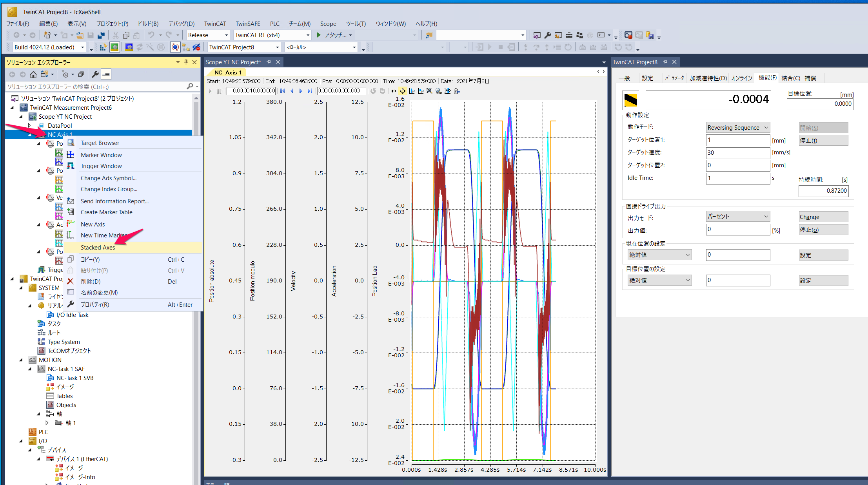Open the Release configuration dropdown
The width and height of the screenshot is (868, 485).
(x=226, y=35)
